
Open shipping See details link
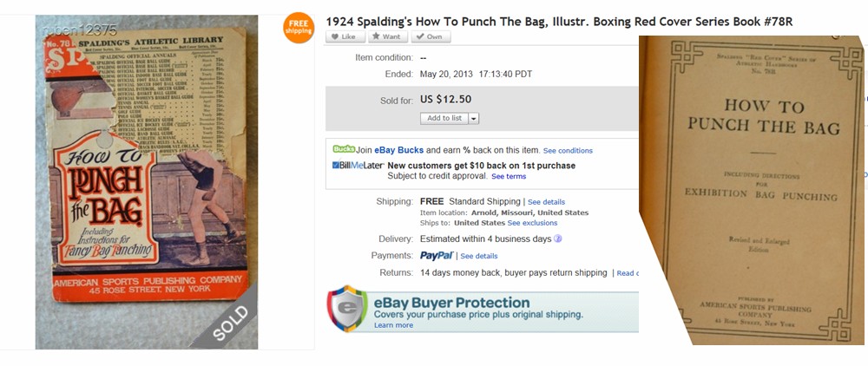coord(547,202)
